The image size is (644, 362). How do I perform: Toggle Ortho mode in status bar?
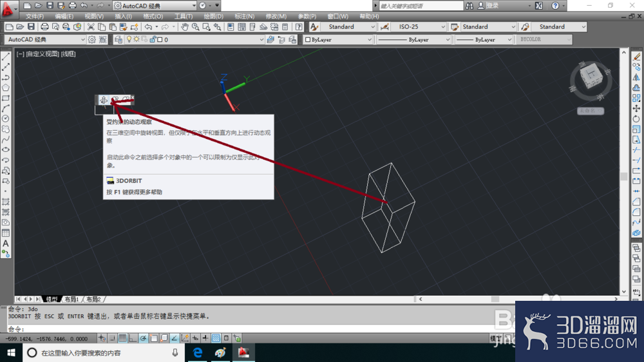(x=133, y=339)
